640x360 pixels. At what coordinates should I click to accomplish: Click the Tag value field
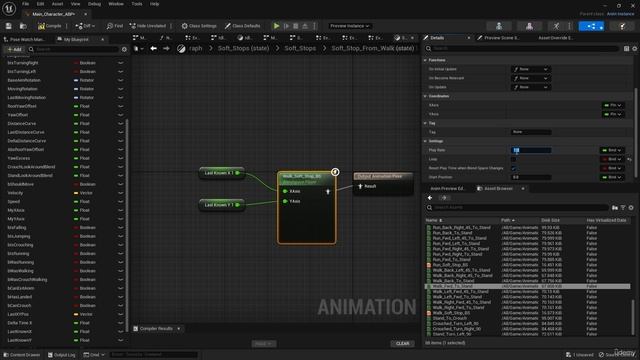[531, 132]
